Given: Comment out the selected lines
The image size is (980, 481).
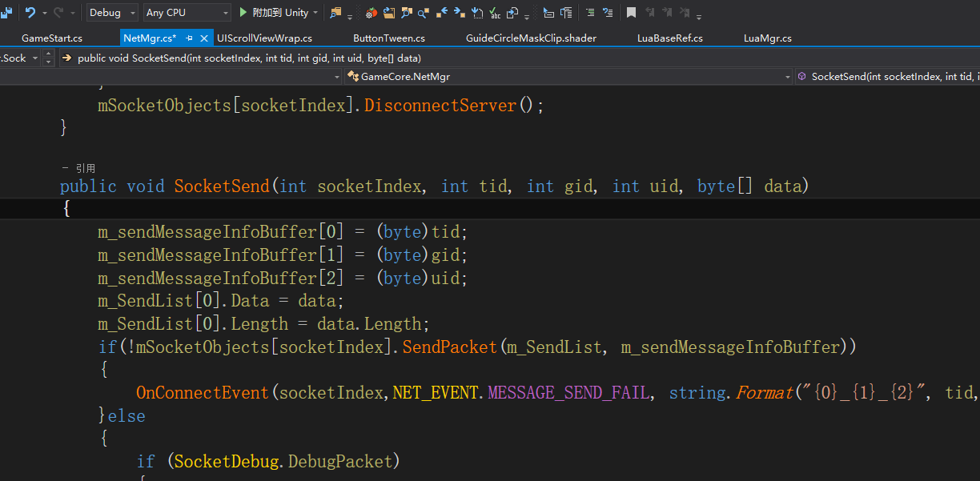Looking at the screenshot, I should click(x=590, y=11).
